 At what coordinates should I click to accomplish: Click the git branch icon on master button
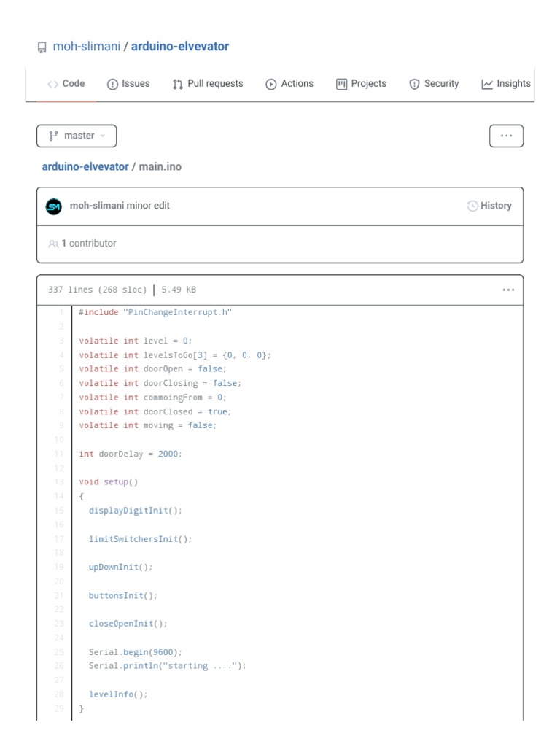click(x=53, y=136)
